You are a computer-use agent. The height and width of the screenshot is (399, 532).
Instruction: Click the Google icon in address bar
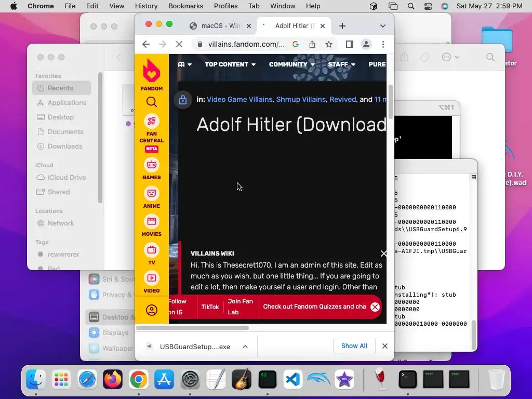(x=296, y=44)
